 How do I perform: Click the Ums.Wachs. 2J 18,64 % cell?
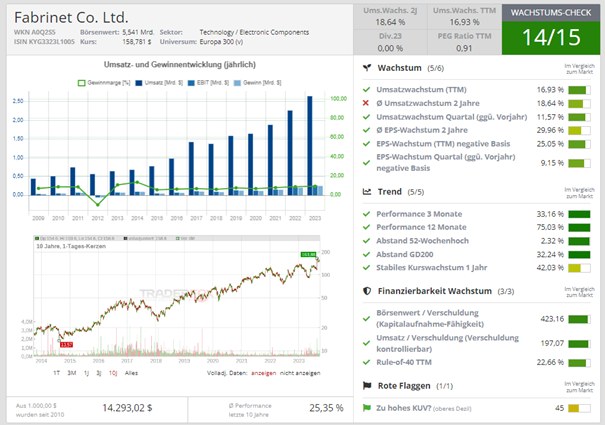[x=390, y=17]
